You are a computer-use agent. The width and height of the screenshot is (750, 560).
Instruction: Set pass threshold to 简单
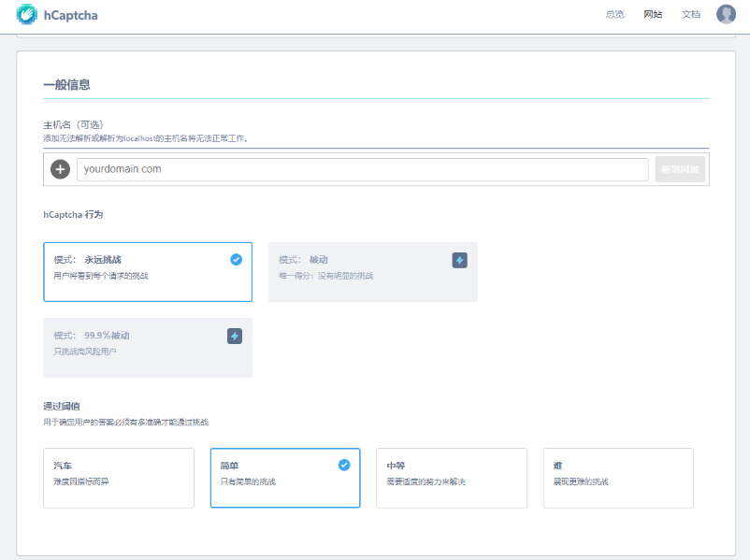(284, 478)
